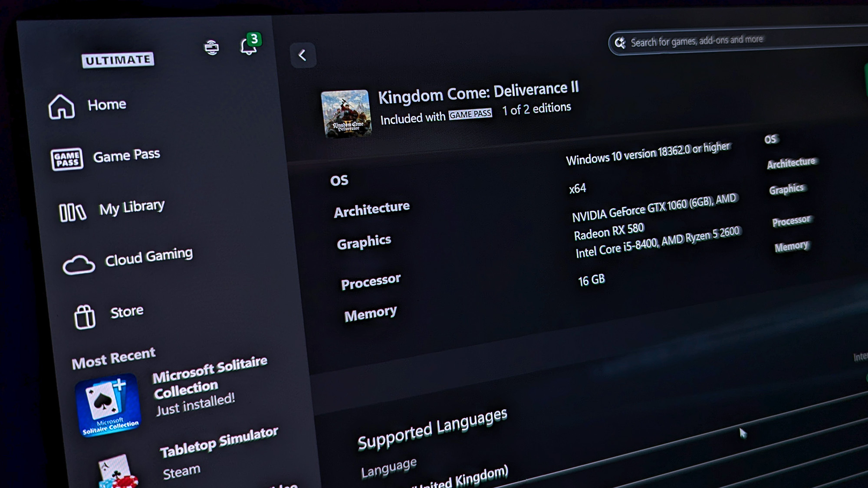Select the Game Pass sidebar icon

[67, 158]
